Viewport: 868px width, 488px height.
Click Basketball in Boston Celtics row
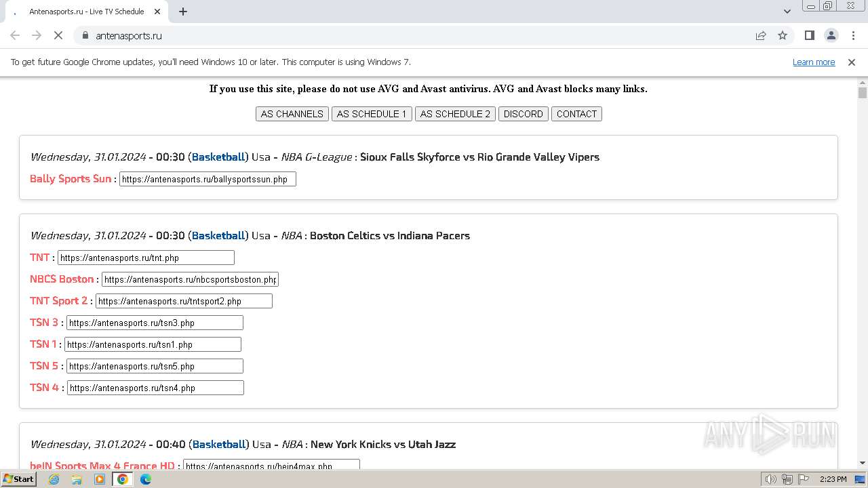point(218,236)
